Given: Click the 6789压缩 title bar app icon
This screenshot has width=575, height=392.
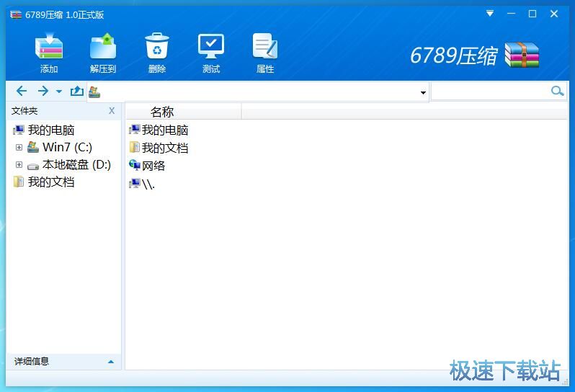Looking at the screenshot, I should (x=16, y=14).
